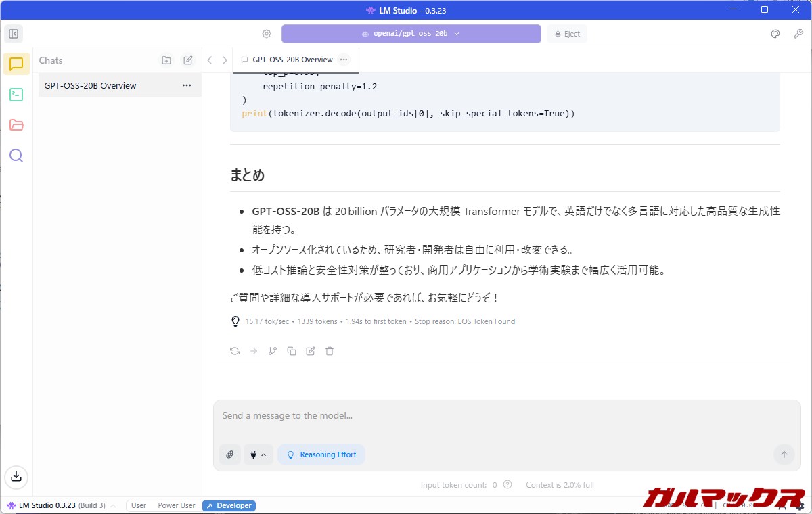Switch to Developer mode

(x=229, y=506)
